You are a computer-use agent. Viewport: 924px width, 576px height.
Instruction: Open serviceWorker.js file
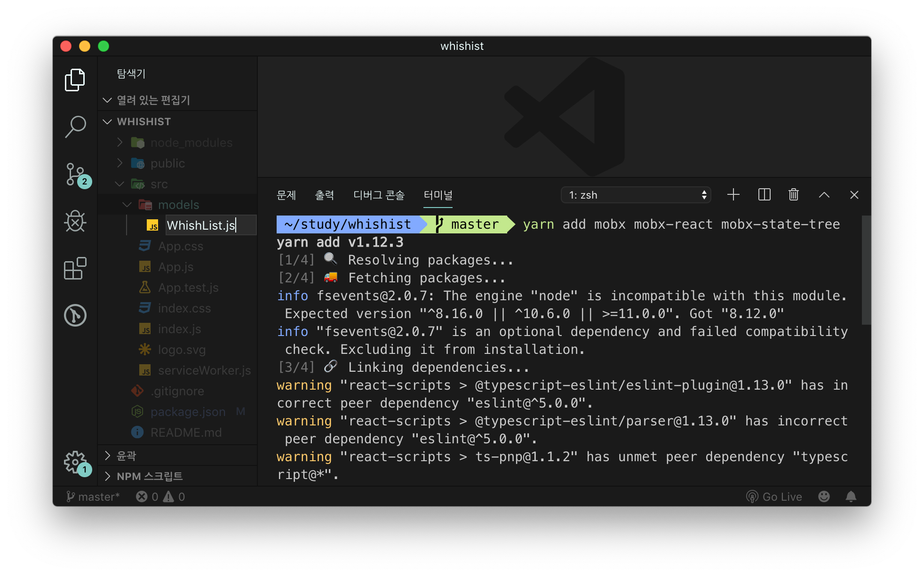click(x=177, y=370)
